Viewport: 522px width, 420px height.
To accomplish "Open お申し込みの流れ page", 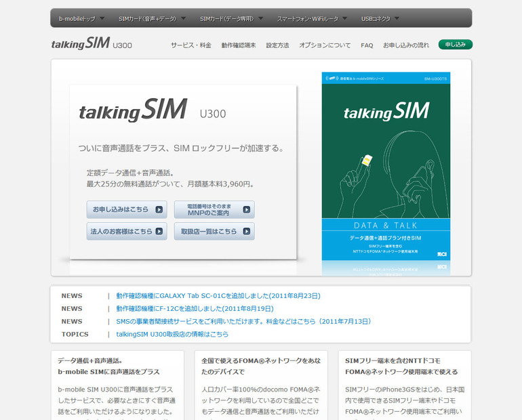I will coord(406,45).
